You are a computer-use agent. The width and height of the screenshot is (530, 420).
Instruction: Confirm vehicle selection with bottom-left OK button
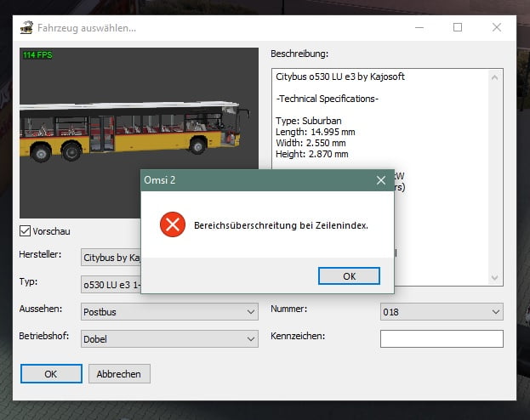tap(51, 373)
